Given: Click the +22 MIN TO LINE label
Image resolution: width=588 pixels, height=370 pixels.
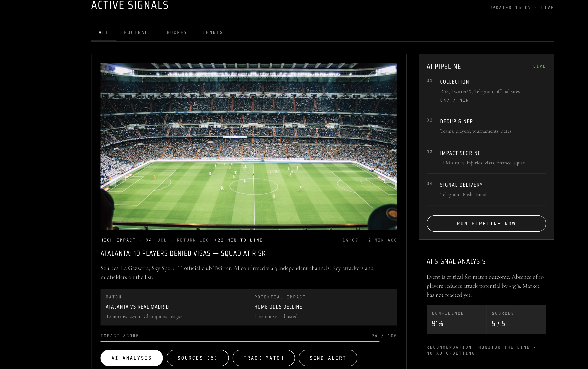Looking at the screenshot, I should pyautogui.click(x=238, y=240).
